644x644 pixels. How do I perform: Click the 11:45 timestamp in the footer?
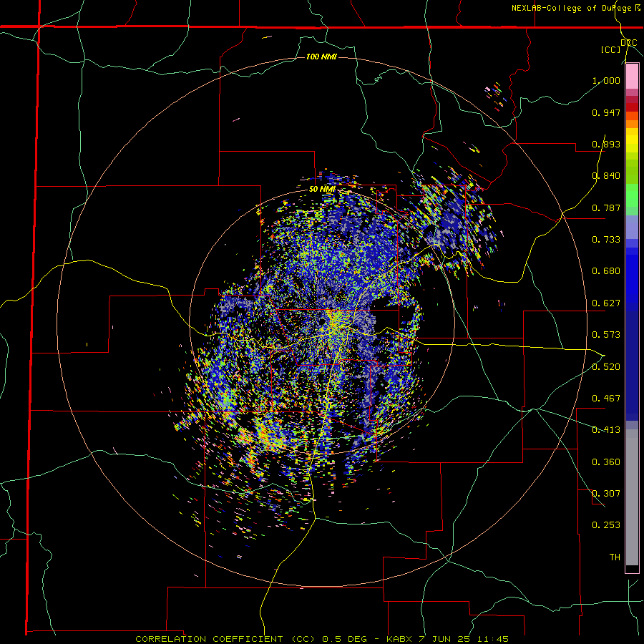(493, 639)
